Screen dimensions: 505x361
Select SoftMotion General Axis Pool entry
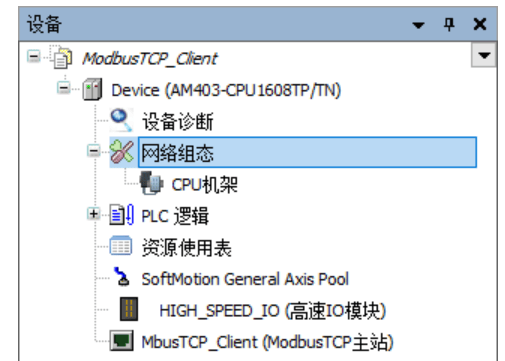click(x=245, y=279)
